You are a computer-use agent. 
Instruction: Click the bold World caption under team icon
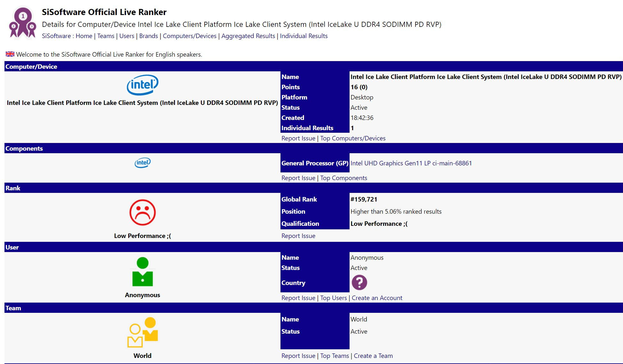[x=142, y=356]
